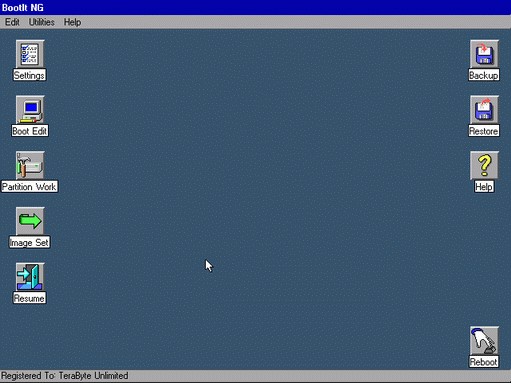Start the Backup floppy disk icon
This screenshot has height=383, width=511.
(484, 54)
